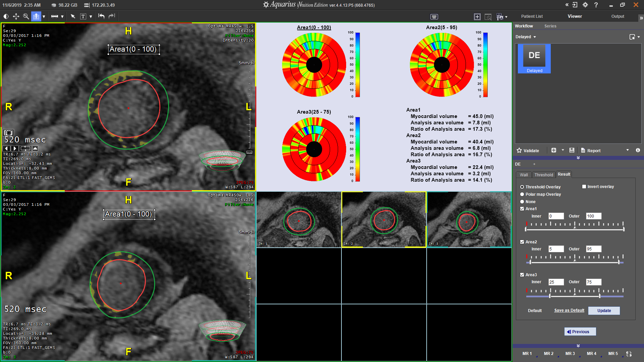Open help question mark icon
Viewport: 644px width, 362px height.
click(x=596, y=5)
